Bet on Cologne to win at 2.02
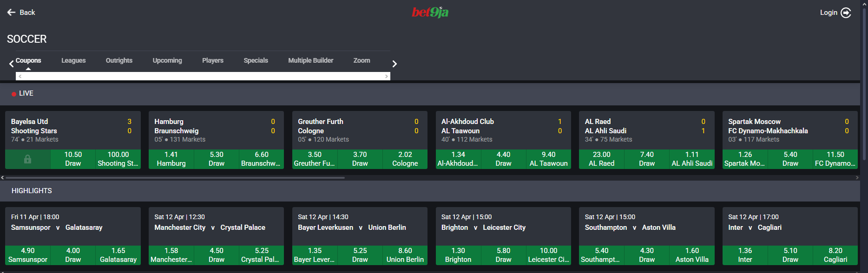868x273 pixels. tap(405, 159)
